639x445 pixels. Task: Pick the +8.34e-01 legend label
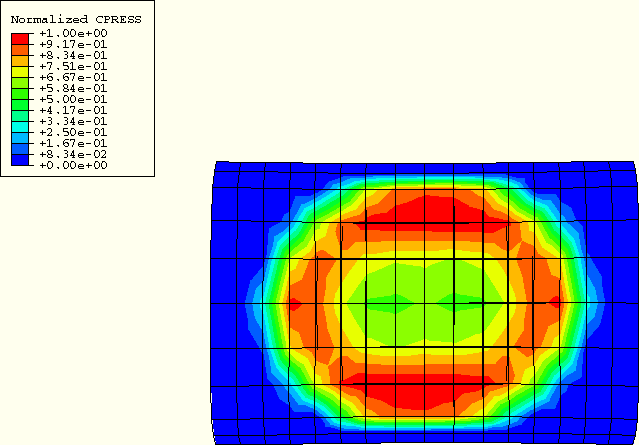[x=73, y=55]
